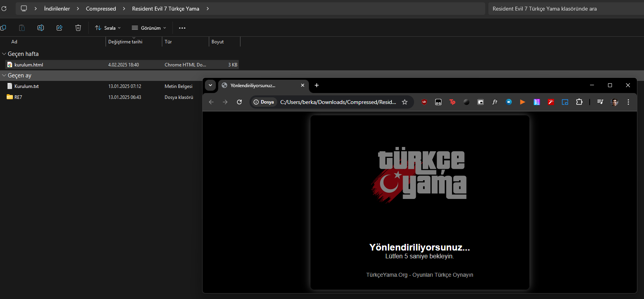Open Chrome extensions puzzle piece menu

tap(579, 102)
